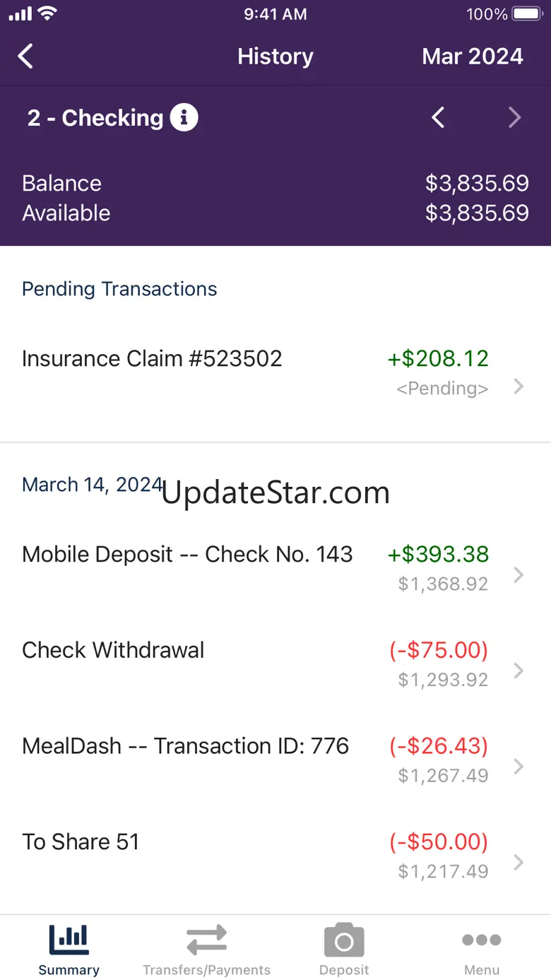Expand Mobile Deposit Check No. 143 chevron
The height and width of the screenshot is (980, 551).
pyautogui.click(x=519, y=574)
